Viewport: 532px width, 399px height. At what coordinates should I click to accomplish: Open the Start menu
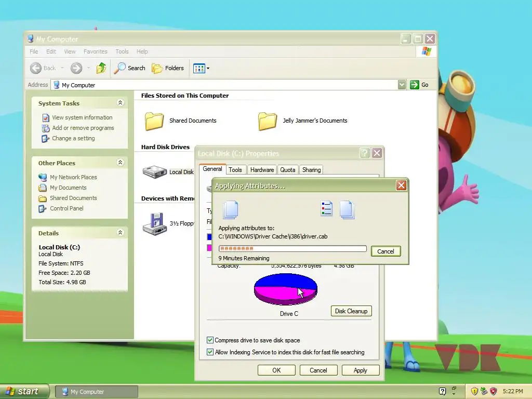[24, 391]
